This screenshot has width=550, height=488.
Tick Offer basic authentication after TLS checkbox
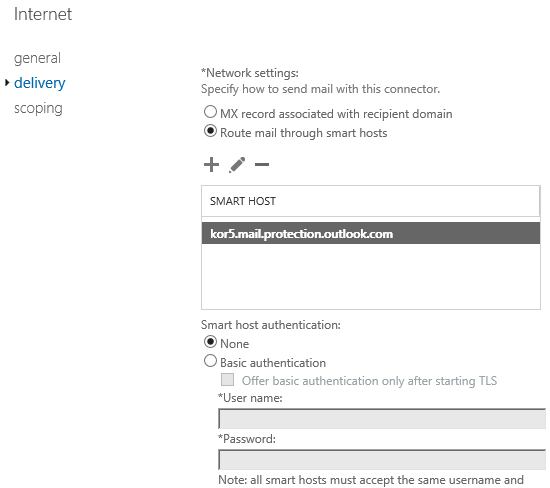pyautogui.click(x=227, y=379)
